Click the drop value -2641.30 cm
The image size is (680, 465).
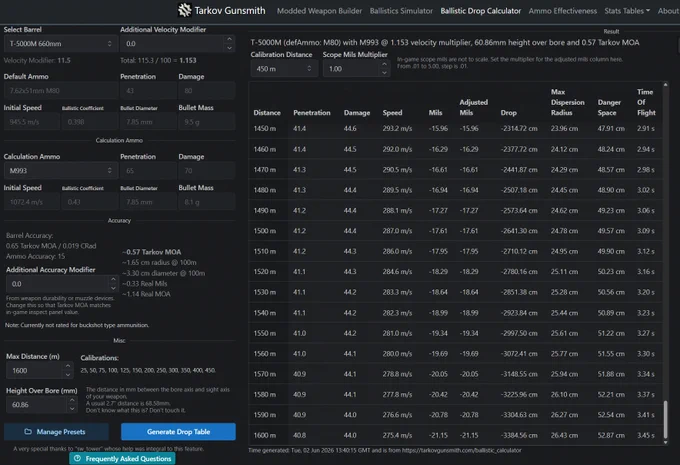tap(519, 231)
